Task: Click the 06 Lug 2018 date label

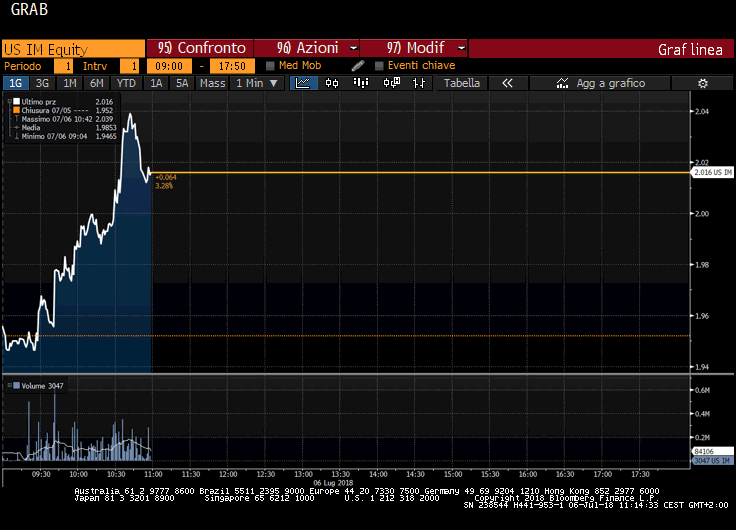Action: pos(333,483)
